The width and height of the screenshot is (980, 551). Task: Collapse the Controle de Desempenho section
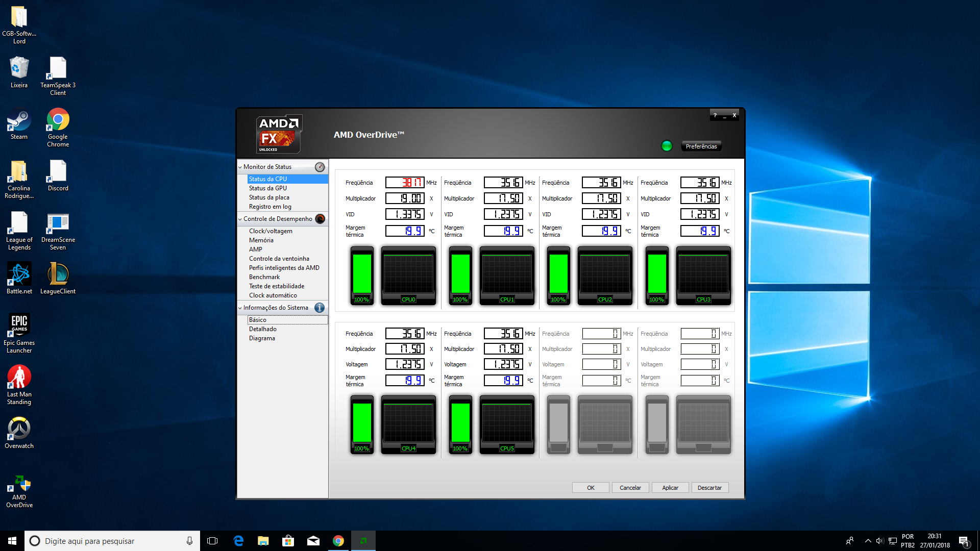tap(240, 219)
